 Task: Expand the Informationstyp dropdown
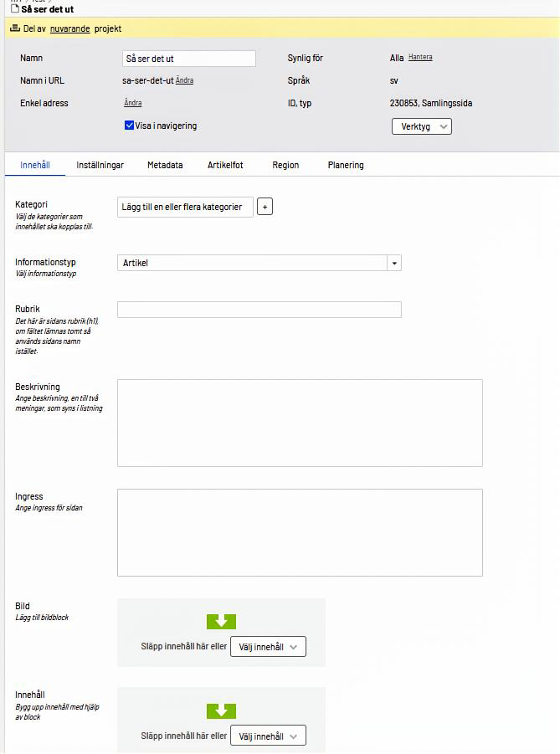393,263
